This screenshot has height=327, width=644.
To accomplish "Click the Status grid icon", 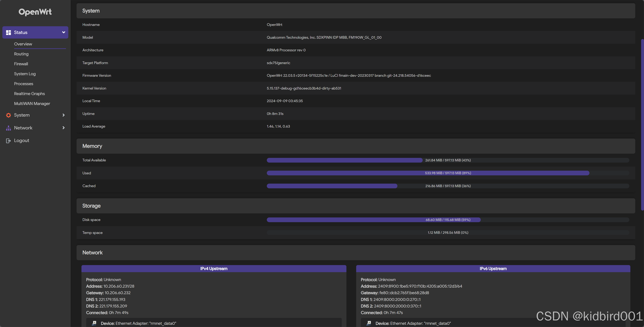I will tap(8, 32).
